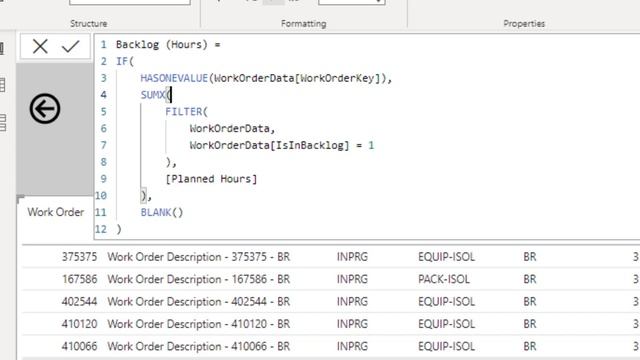Click the back arrow circle icon

45,109
